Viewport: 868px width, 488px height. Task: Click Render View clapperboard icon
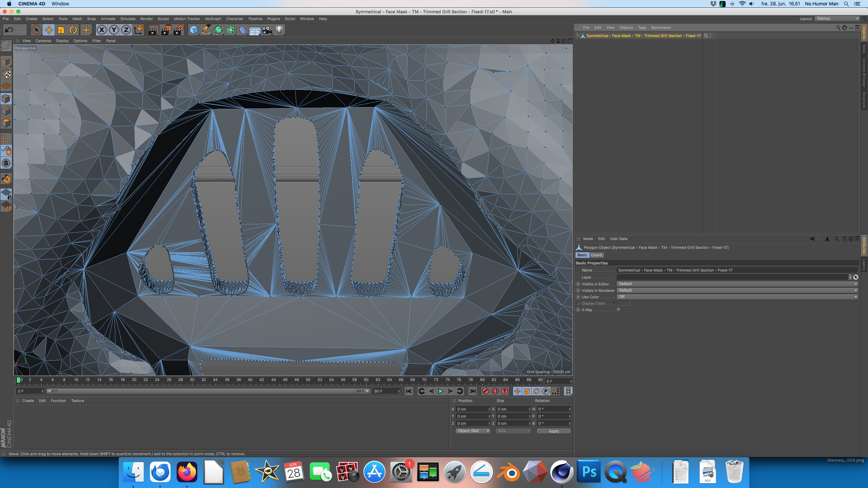[x=153, y=30]
